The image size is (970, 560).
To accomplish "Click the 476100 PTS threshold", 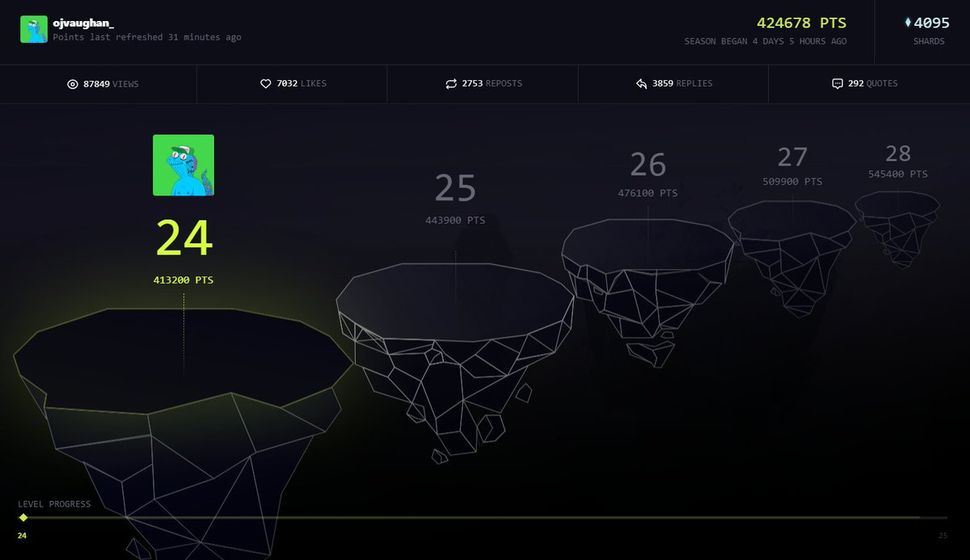I will pyautogui.click(x=647, y=193).
